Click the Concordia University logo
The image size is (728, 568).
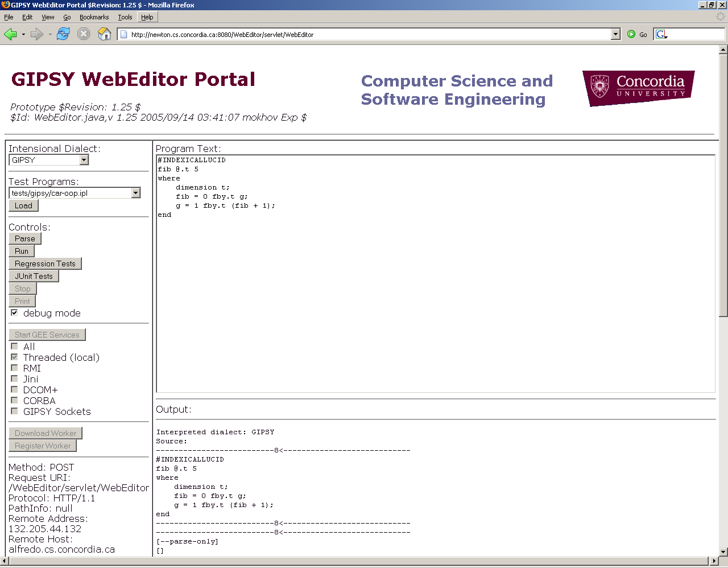click(638, 88)
